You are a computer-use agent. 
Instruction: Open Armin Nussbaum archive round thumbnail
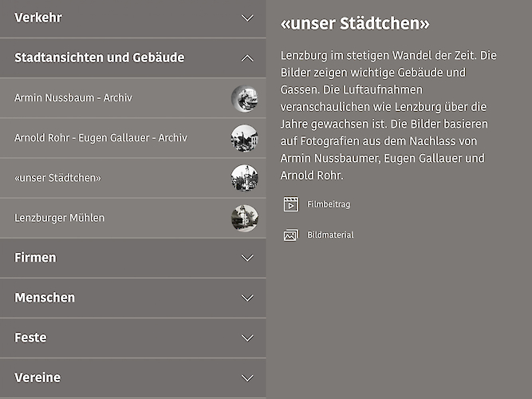[x=244, y=98]
